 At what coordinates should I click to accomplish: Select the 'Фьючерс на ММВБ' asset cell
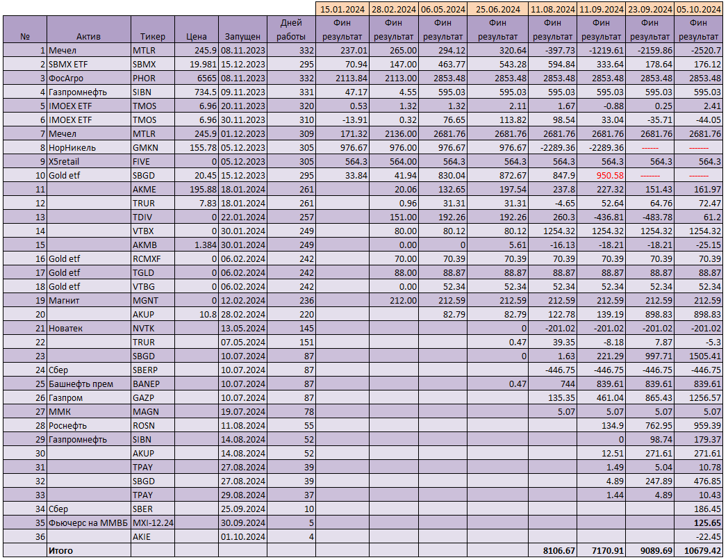pos(89,523)
